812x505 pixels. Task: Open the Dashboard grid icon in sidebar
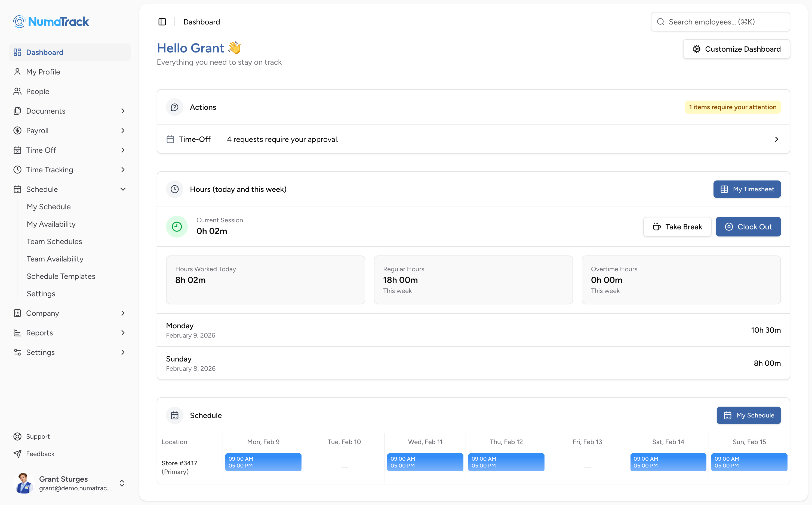tap(18, 52)
